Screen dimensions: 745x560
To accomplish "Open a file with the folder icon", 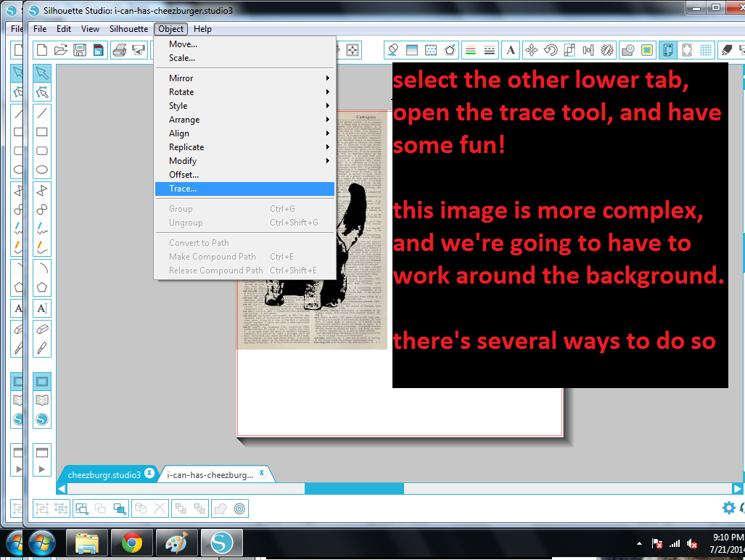I will coord(61,50).
